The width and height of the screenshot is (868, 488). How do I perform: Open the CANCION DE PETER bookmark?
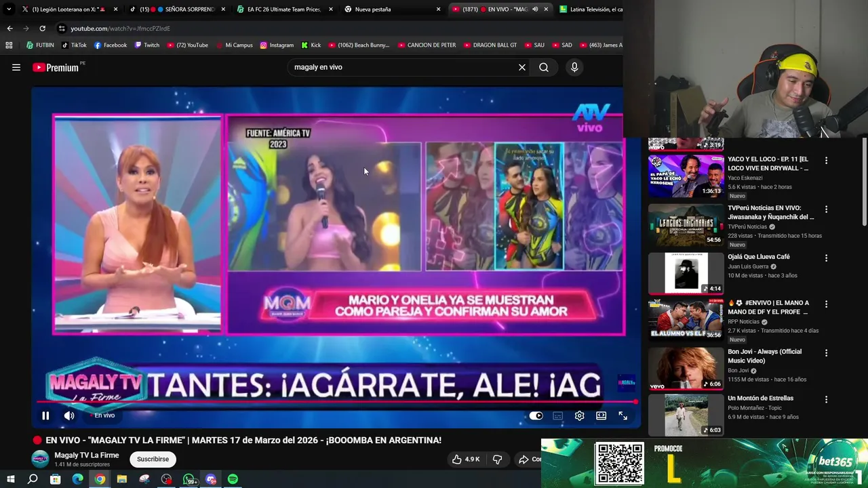click(427, 45)
